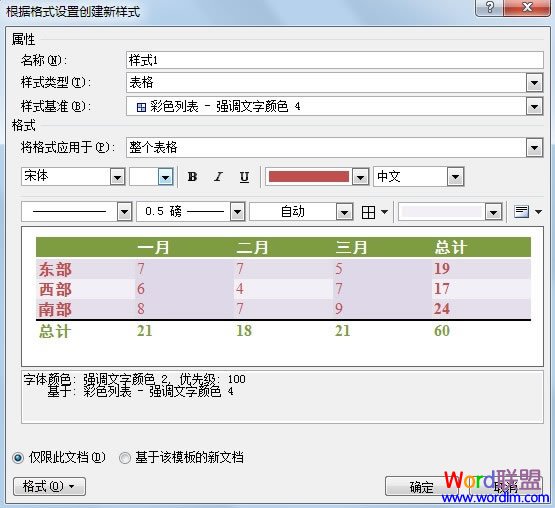Expand the borders dropdown arrow
Screen dimensions: 555x508
tap(384, 212)
